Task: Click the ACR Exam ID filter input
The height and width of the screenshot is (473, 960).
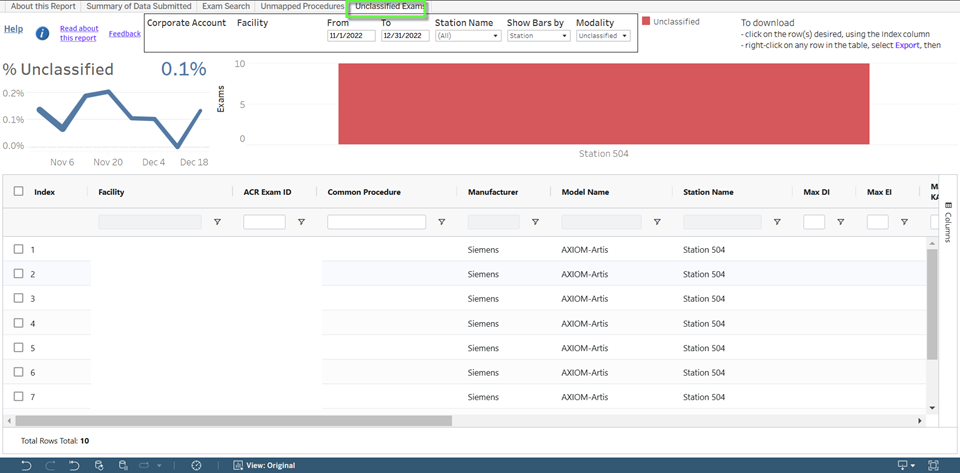Action: tap(264, 222)
